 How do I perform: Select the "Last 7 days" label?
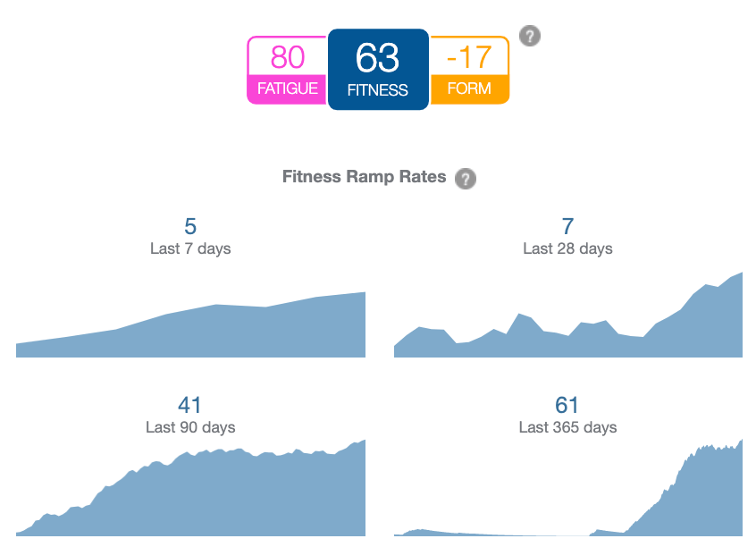pyautogui.click(x=190, y=248)
